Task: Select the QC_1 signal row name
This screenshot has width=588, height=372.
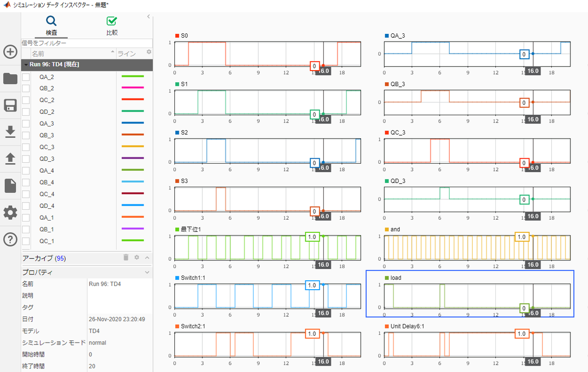Action: click(x=47, y=241)
